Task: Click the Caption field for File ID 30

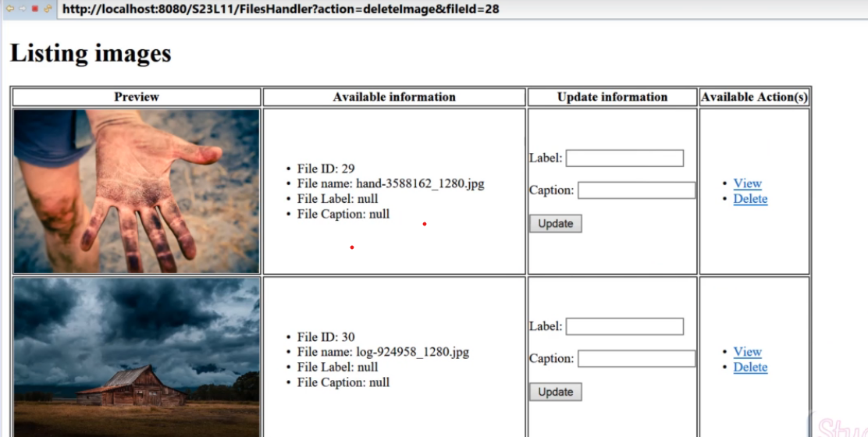Action: (636, 359)
